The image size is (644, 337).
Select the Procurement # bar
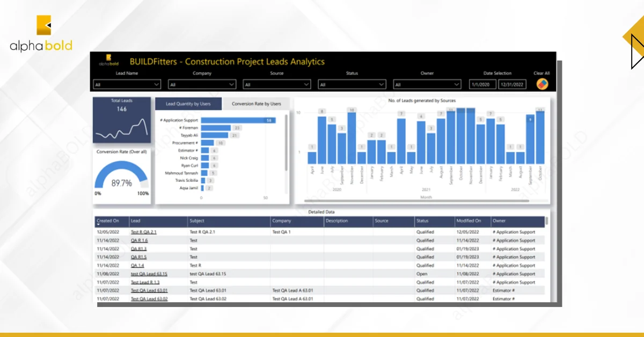208,143
